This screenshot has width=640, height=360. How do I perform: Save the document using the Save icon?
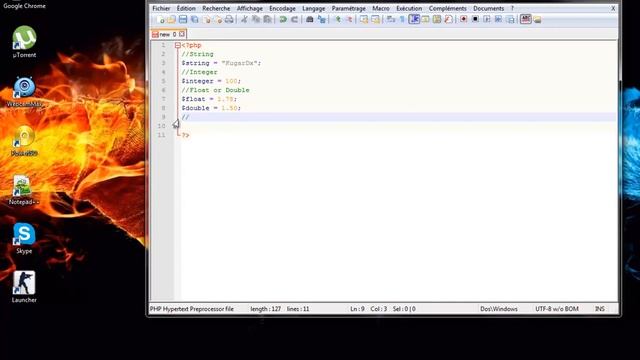pyautogui.click(x=183, y=19)
